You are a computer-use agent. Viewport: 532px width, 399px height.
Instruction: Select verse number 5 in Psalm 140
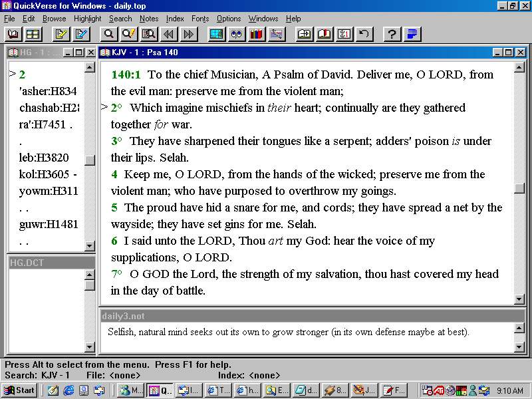pos(114,207)
